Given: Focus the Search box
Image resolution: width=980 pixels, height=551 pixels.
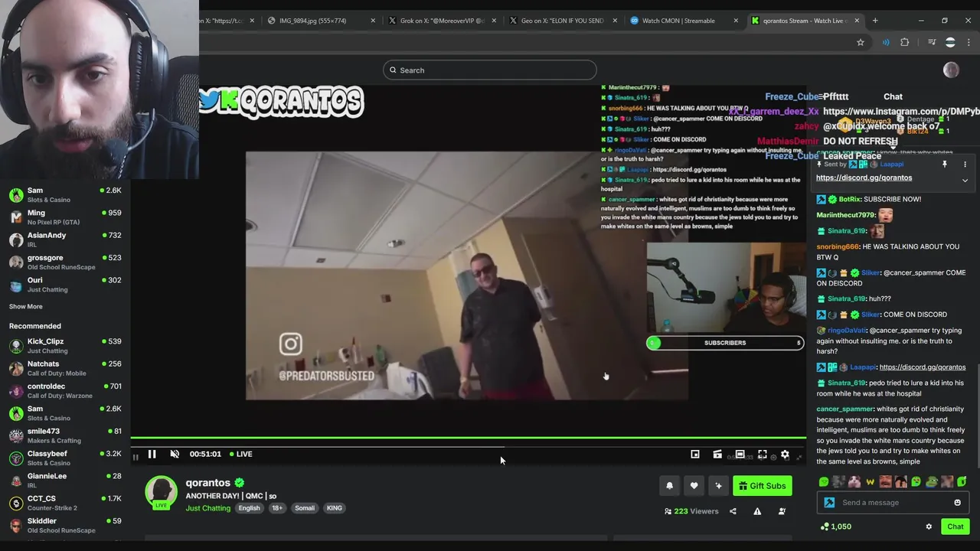Looking at the screenshot, I should pyautogui.click(x=490, y=70).
